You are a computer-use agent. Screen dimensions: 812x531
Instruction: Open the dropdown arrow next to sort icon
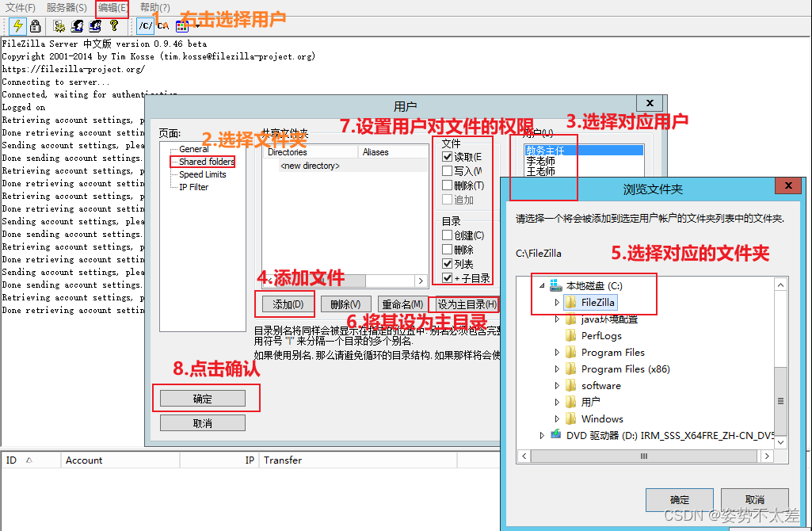[197, 26]
